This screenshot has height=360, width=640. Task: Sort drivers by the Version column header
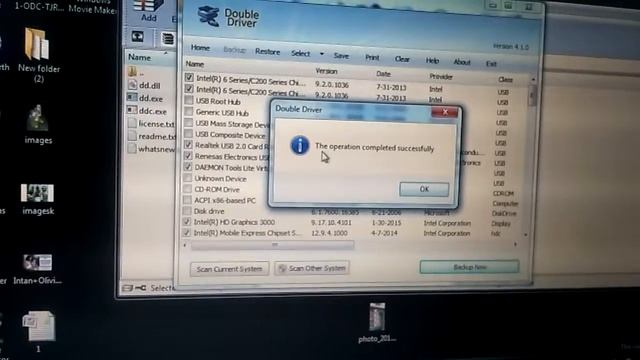326,71
